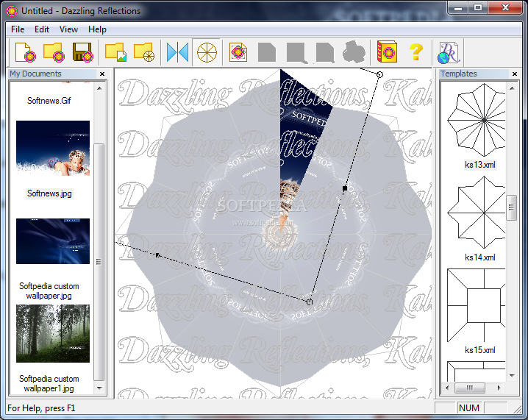
Task: Open the DR website globe icon
Action: click(x=449, y=52)
